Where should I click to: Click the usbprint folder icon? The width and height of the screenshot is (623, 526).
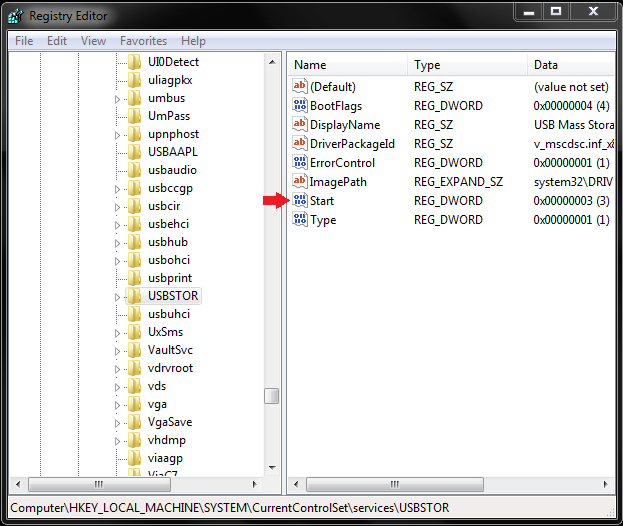(134, 278)
